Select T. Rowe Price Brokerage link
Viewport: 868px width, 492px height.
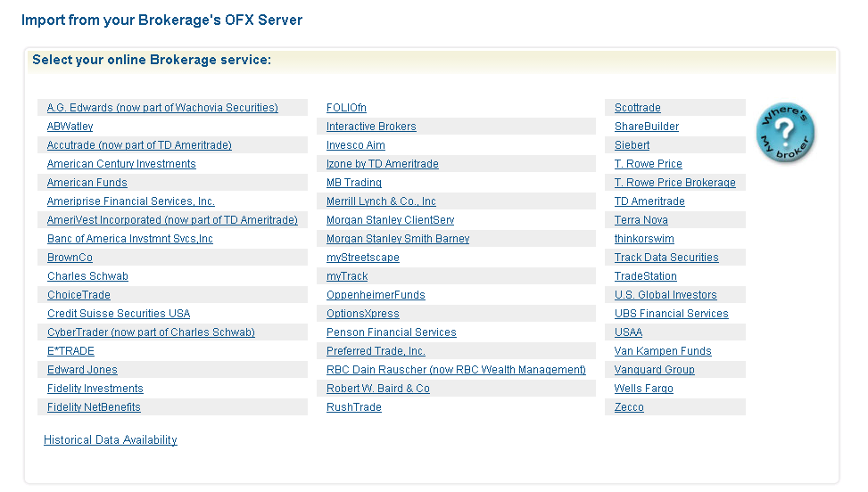point(674,183)
